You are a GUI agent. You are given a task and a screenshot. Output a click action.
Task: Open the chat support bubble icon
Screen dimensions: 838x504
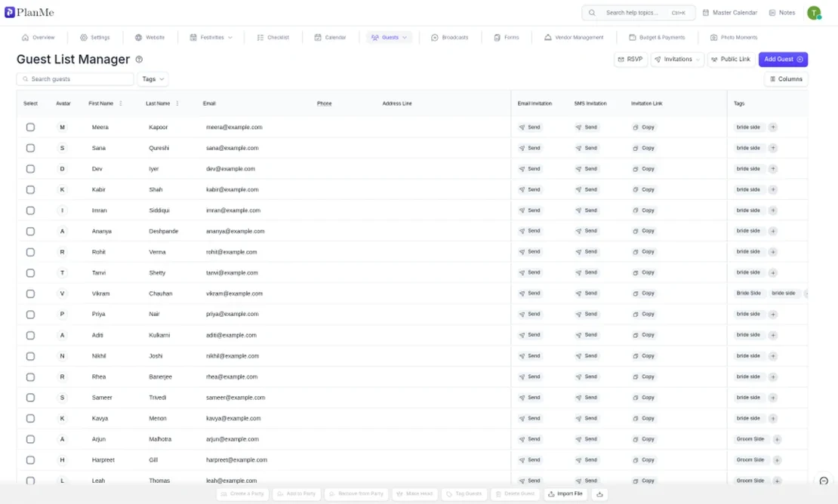coord(824,481)
